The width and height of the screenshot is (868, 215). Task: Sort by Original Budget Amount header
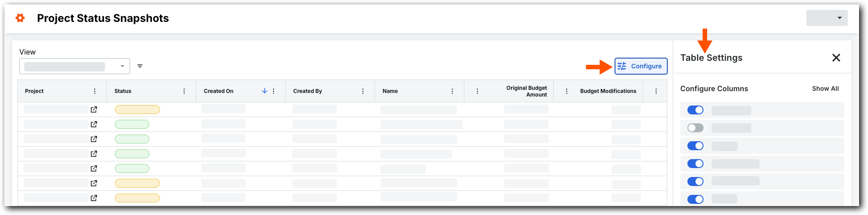(527, 91)
